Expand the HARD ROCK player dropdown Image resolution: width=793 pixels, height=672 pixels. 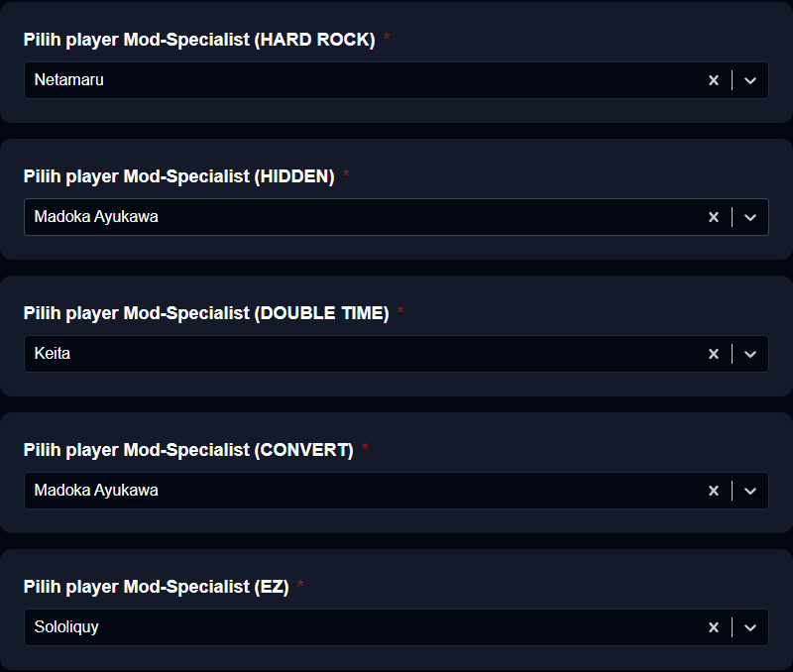click(x=750, y=80)
